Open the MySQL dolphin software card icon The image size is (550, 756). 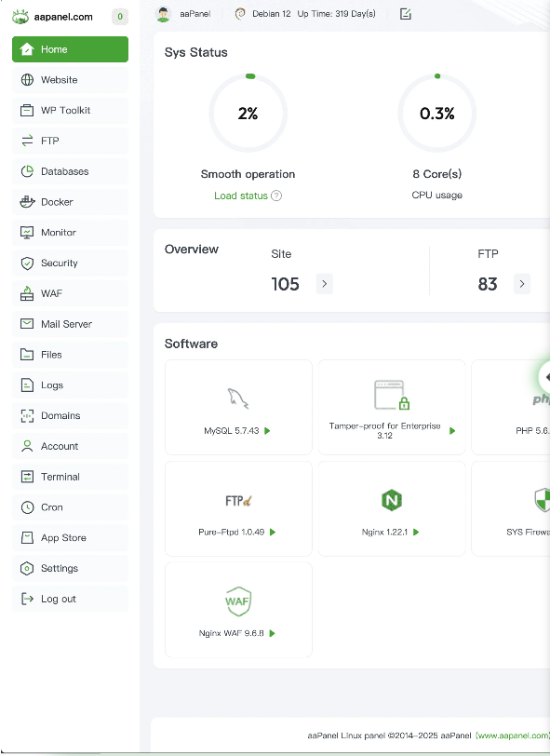point(238,398)
